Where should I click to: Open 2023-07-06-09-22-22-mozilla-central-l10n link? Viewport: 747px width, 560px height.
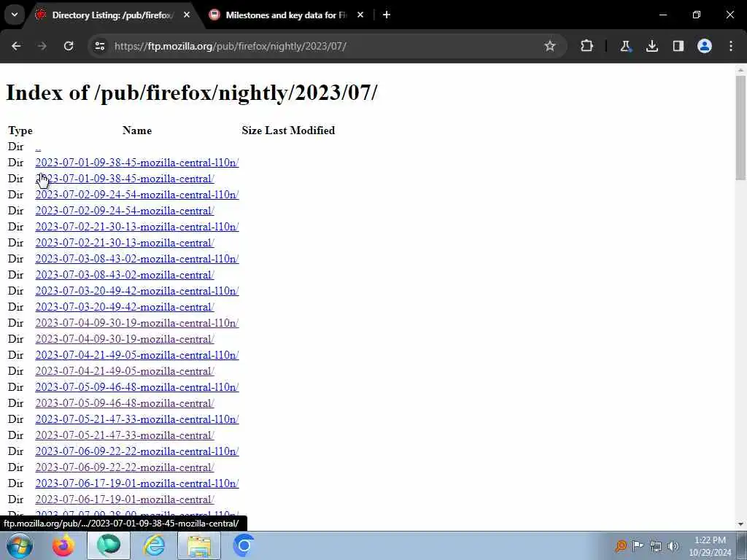(x=136, y=451)
